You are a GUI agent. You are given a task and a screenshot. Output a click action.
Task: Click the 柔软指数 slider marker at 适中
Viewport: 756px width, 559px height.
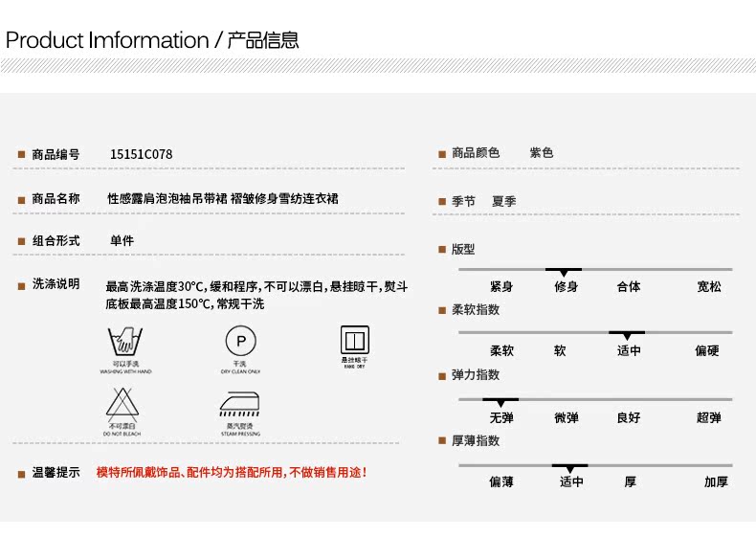626,335
